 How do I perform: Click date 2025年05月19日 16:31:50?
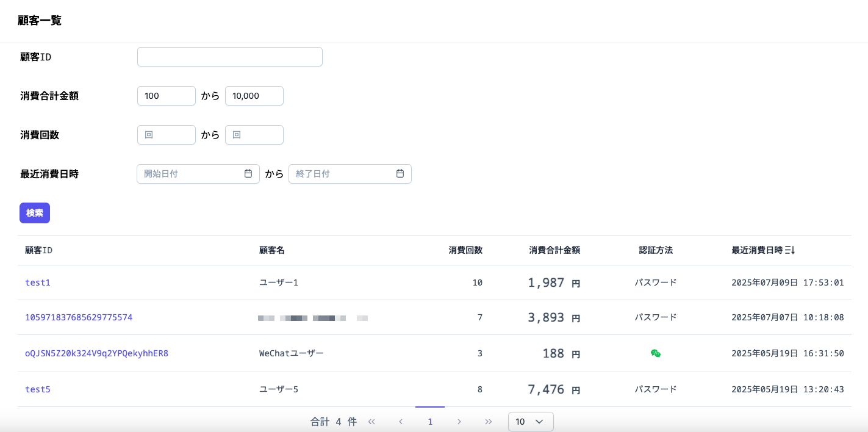787,353
